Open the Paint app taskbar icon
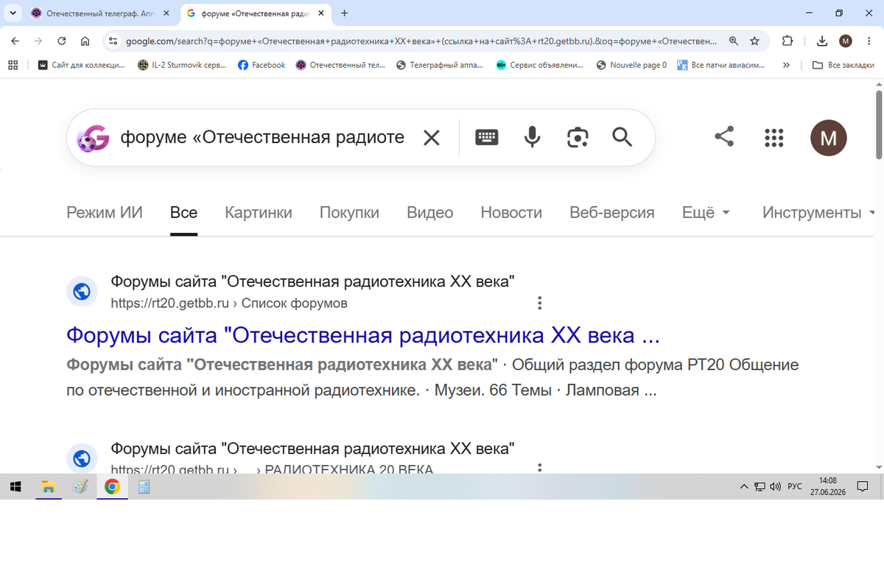884x588 pixels. tap(80, 486)
